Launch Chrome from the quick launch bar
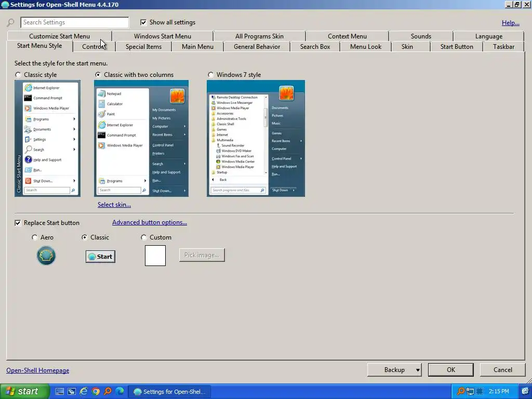This screenshot has width=532, height=399. click(96, 391)
